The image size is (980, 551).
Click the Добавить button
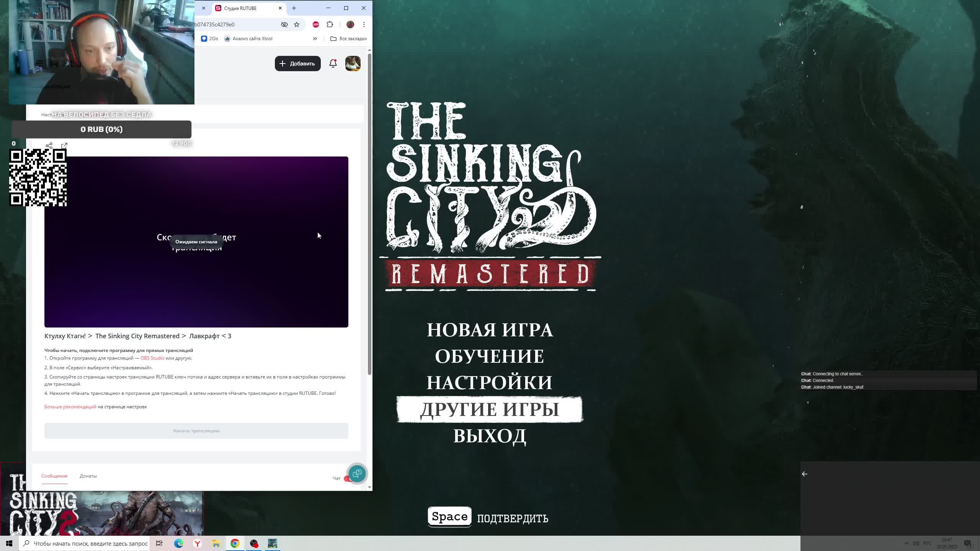coord(297,64)
